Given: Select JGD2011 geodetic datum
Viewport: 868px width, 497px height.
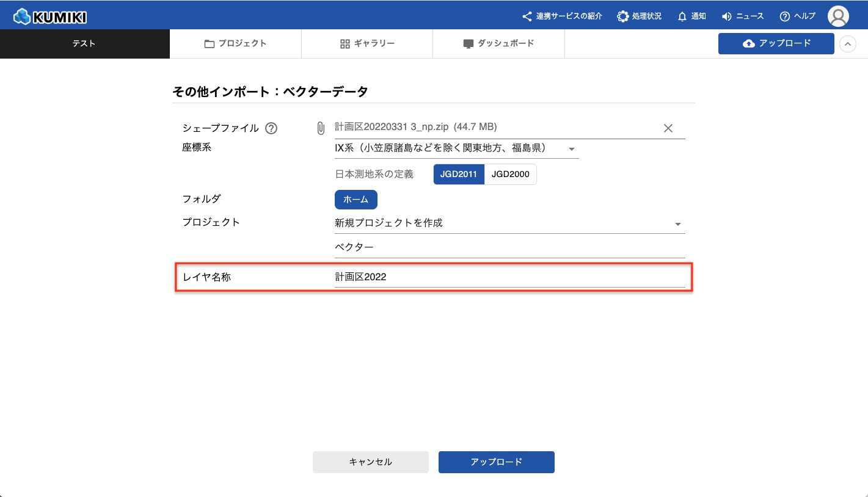Looking at the screenshot, I should click(x=459, y=174).
